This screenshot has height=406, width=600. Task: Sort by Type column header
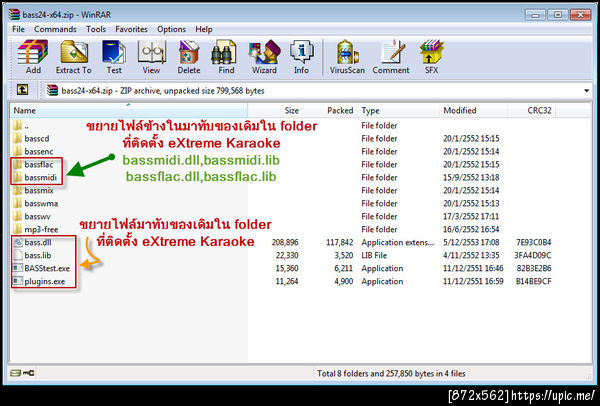pyautogui.click(x=398, y=111)
